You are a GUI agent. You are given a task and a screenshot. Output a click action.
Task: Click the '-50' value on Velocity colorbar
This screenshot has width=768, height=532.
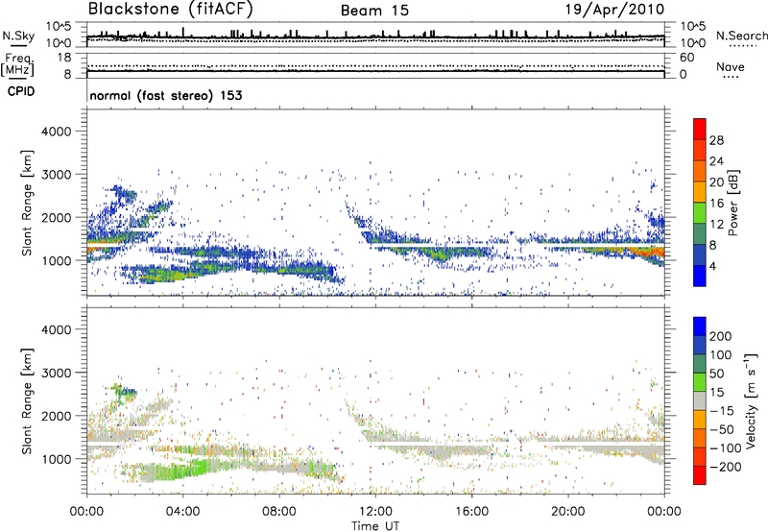tap(723, 429)
